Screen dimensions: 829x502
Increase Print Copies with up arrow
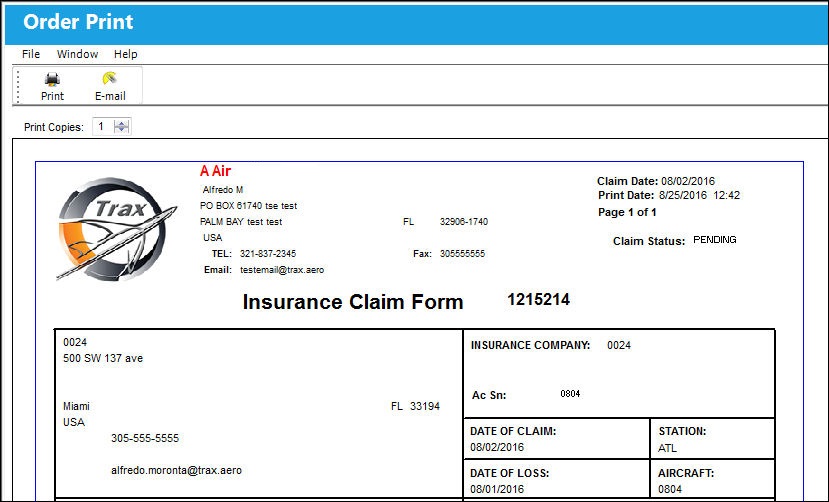pos(122,123)
